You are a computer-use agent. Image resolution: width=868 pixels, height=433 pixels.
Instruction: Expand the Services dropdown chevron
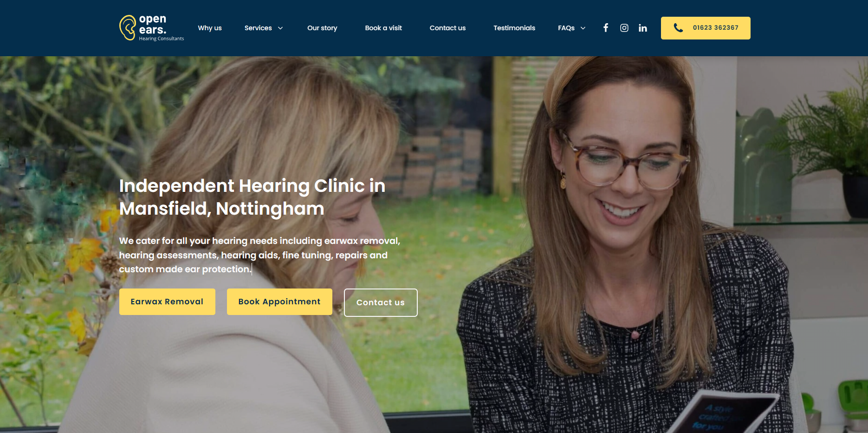point(280,28)
